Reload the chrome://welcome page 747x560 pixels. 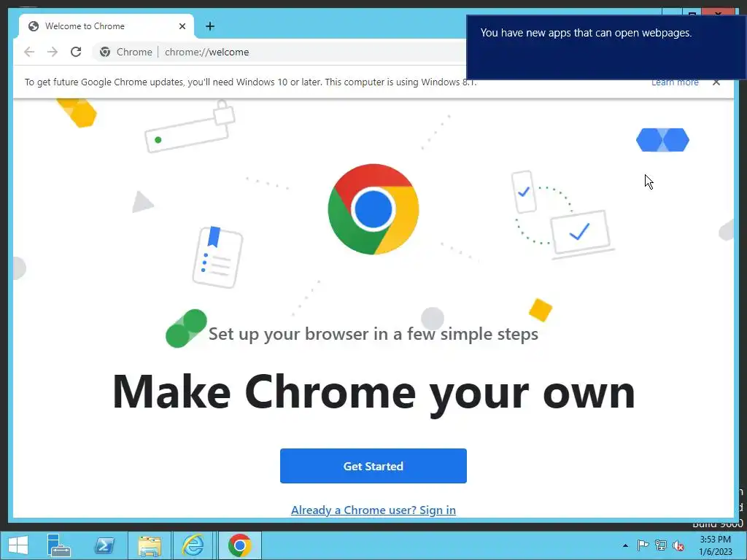(x=76, y=52)
